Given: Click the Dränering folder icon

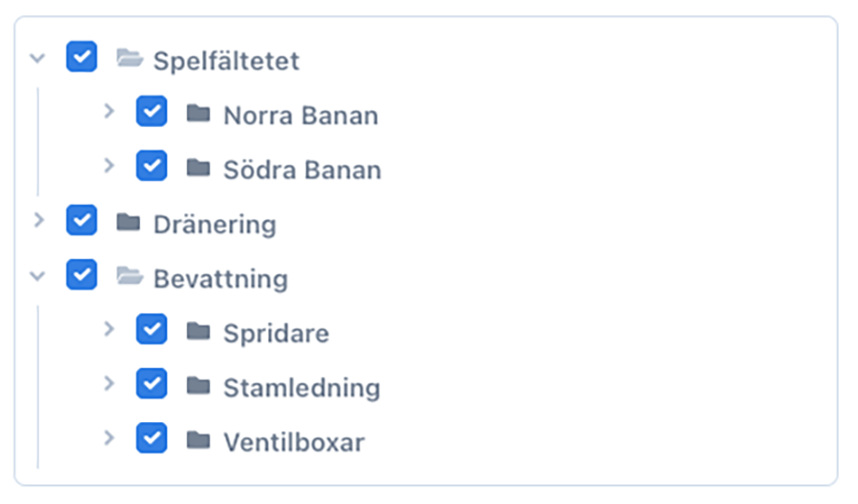Looking at the screenshot, I should (x=128, y=222).
